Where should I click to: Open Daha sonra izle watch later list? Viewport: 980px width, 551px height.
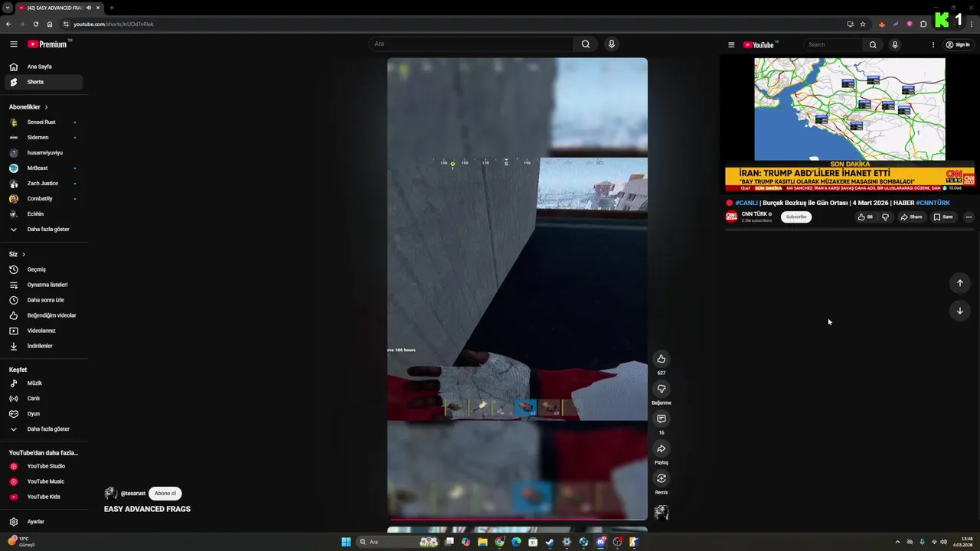(44, 300)
